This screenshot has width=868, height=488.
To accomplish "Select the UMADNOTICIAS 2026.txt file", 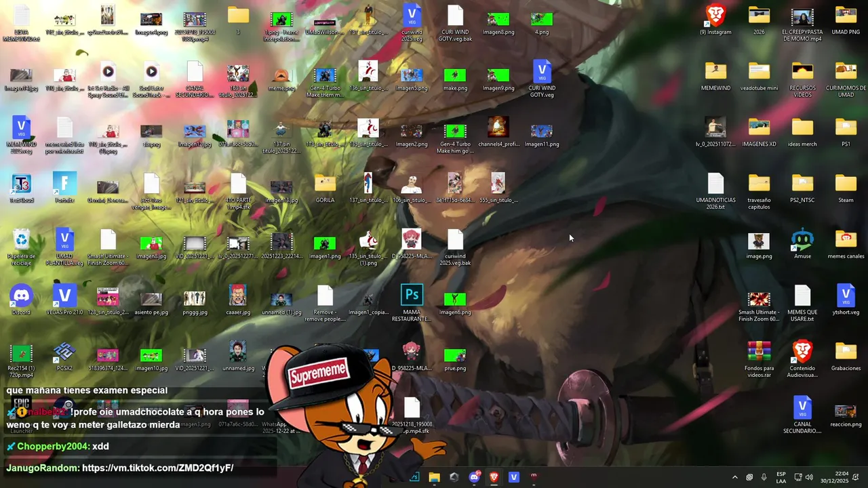I will coord(715,191).
